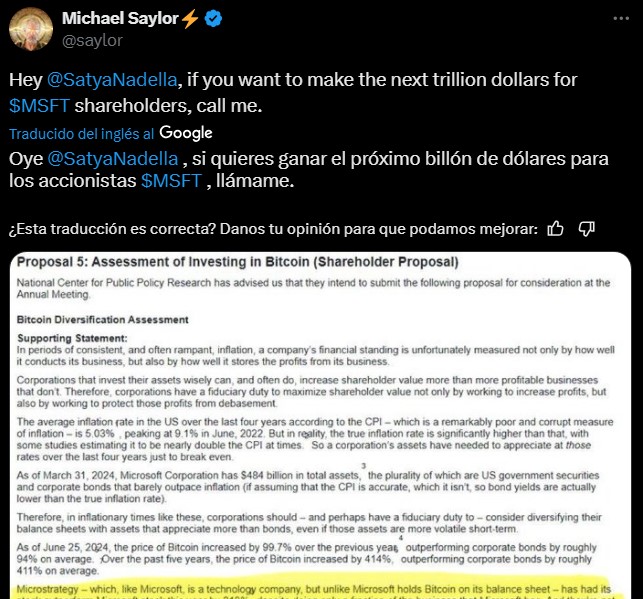The height and width of the screenshot is (599, 643).
Task: Click the yellow highlighted Microstrategy paragraph
Action: tap(315, 589)
